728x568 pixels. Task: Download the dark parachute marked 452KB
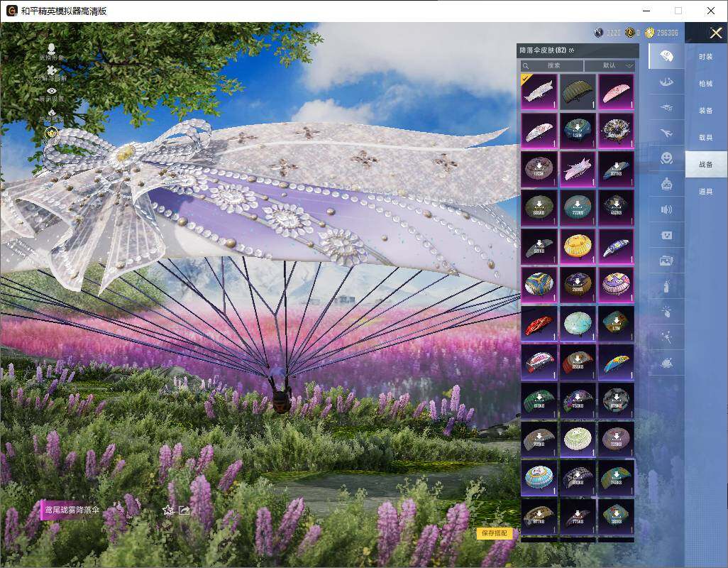tap(616, 207)
